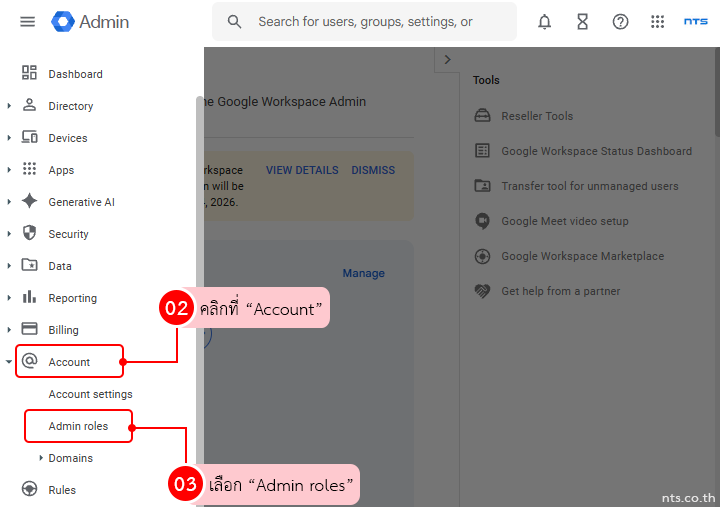The width and height of the screenshot is (720, 507).
Task: Click the Rules icon in sidebar
Action: (x=29, y=489)
